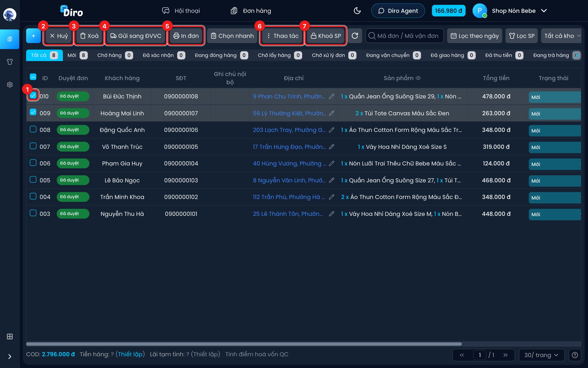Open status dropdown Mới for order 005

(555, 181)
